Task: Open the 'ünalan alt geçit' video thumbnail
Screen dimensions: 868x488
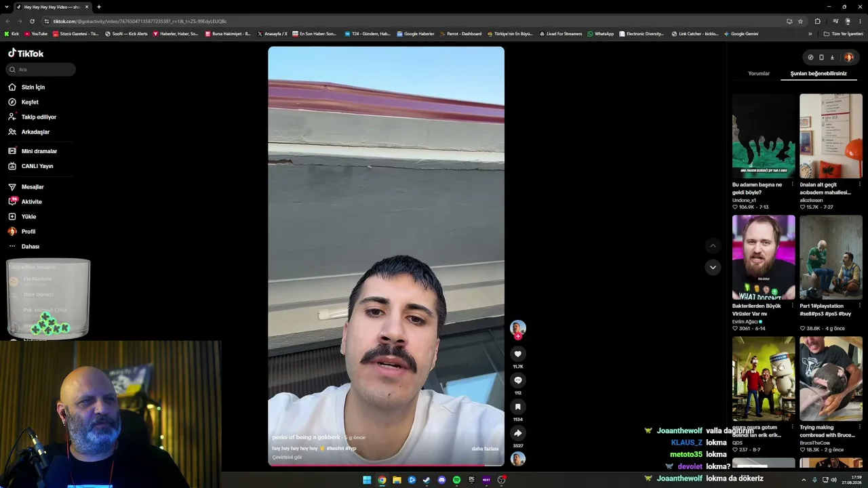Action: (831, 136)
